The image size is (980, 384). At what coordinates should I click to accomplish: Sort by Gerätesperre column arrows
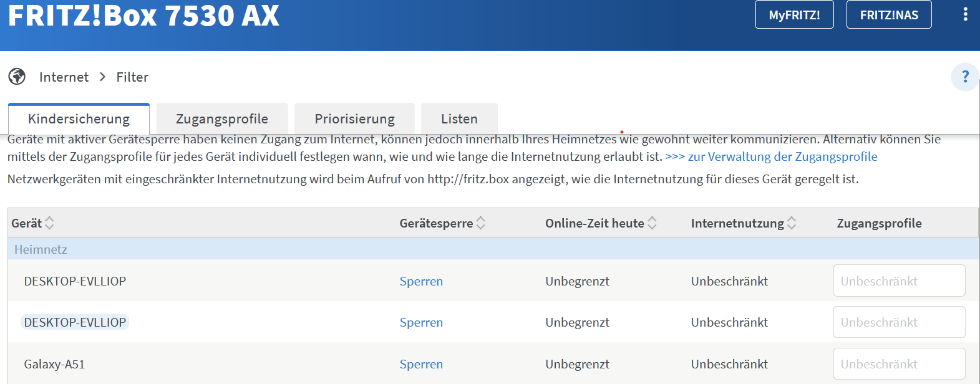pyautogui.click(x=480, y=223)
